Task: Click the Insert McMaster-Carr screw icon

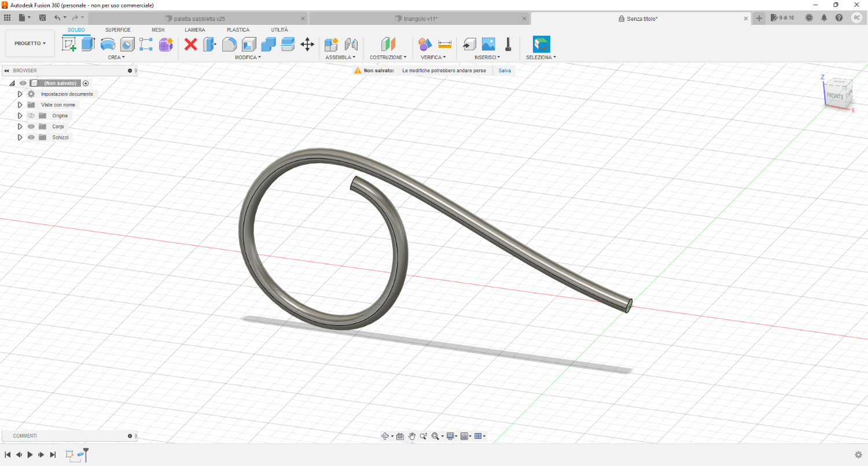Action: [508, 44]
